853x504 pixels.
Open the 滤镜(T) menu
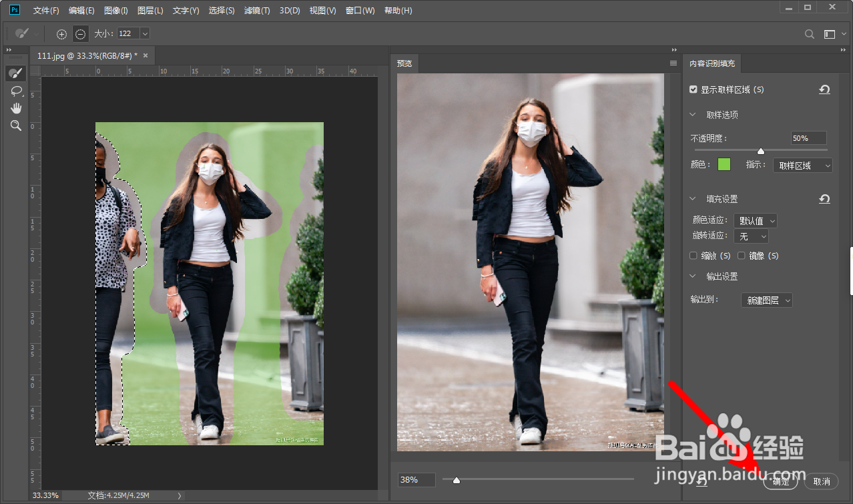tap(257, 11)
